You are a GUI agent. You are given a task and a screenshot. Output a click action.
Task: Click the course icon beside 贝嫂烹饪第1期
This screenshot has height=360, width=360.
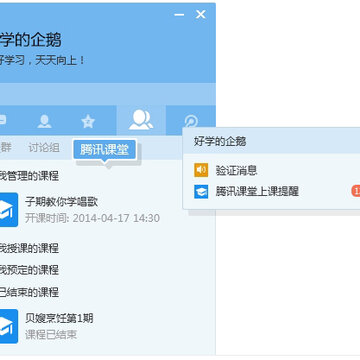click(x=9, y=326)
